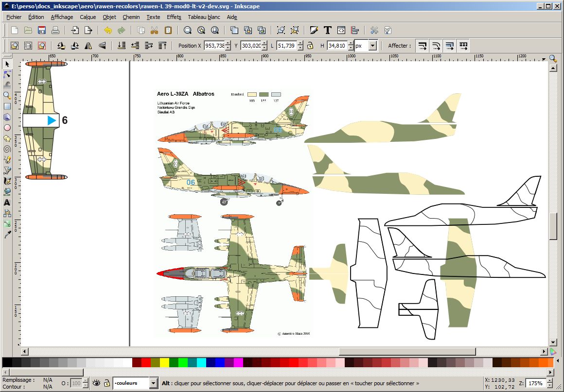The width and height of the screenshot is (564, 392).
Task: Open the Fichier menu
Action: (14, 17)
